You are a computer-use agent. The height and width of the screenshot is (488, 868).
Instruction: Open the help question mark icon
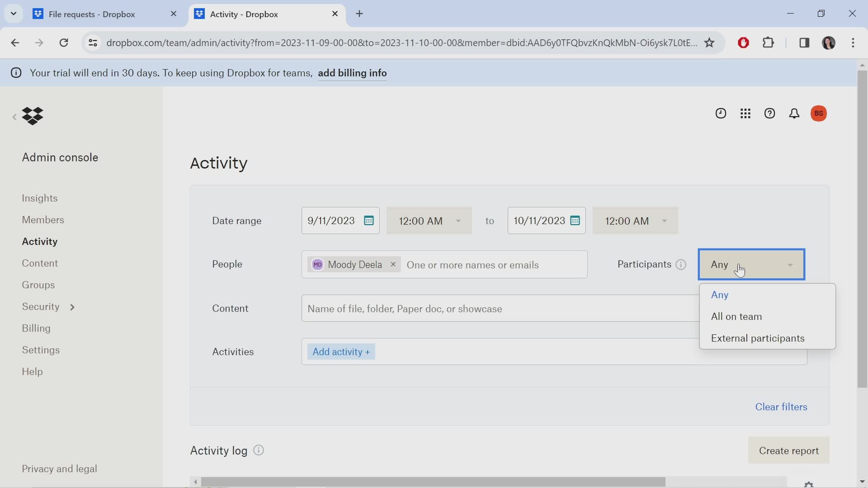coord(769,113)
